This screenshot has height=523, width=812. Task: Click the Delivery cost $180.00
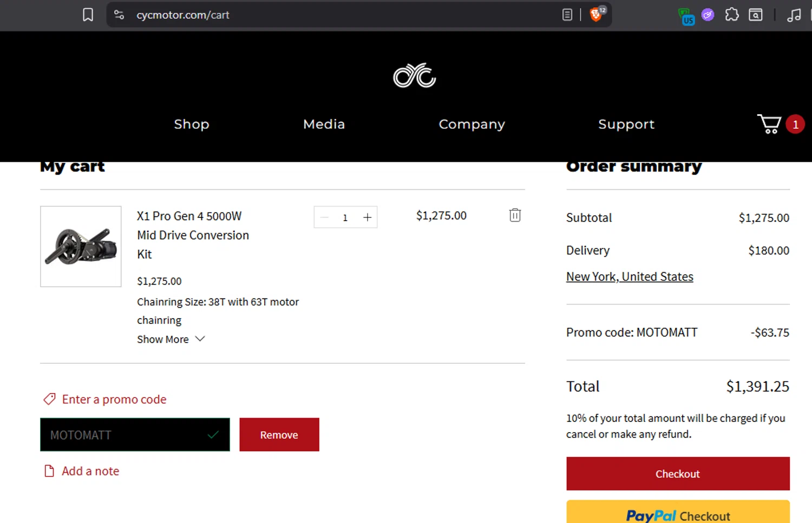point(769,250)
